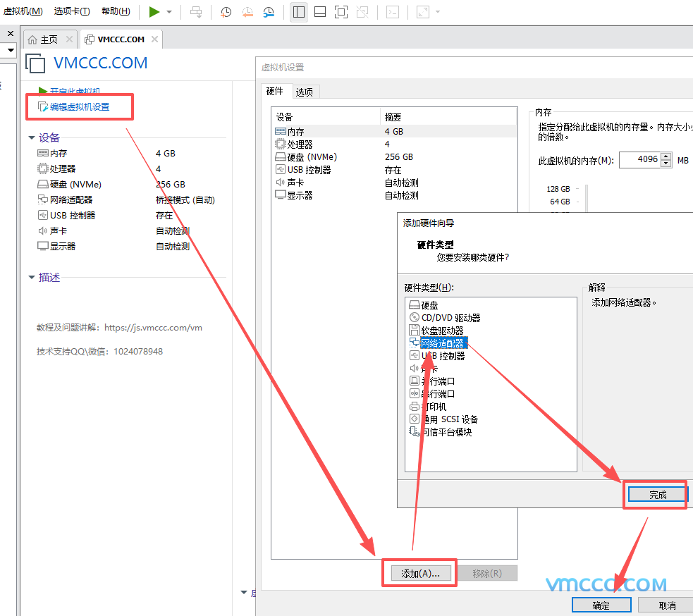The image size is (693, 616).
Task: Click 完成 to finish the hardware wizard
Action: (x=657, y=495)
